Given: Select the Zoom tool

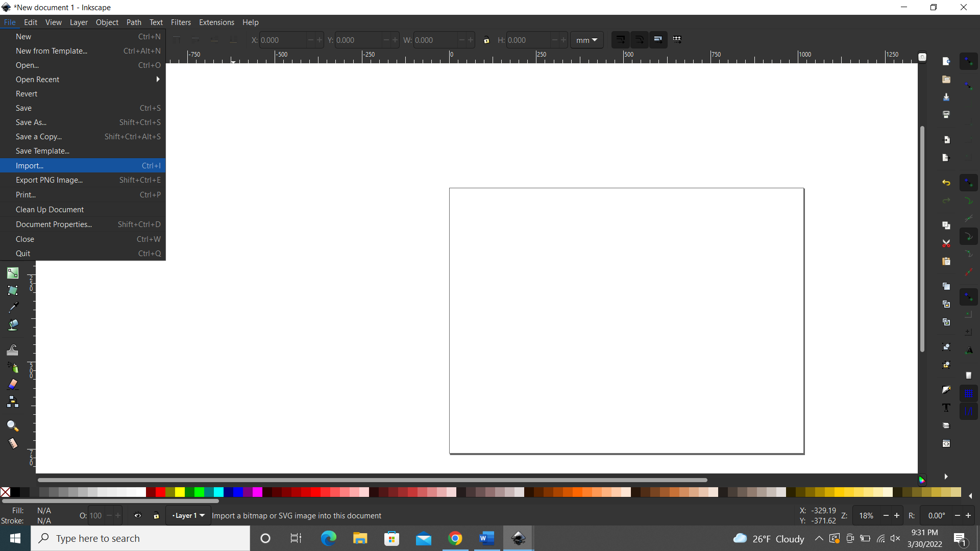Looking at the screenshot, I should point(13,426).
